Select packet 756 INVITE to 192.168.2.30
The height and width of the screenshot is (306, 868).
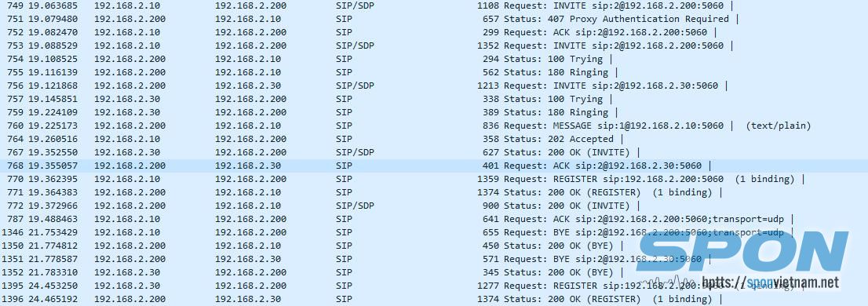tap(434, 86)
